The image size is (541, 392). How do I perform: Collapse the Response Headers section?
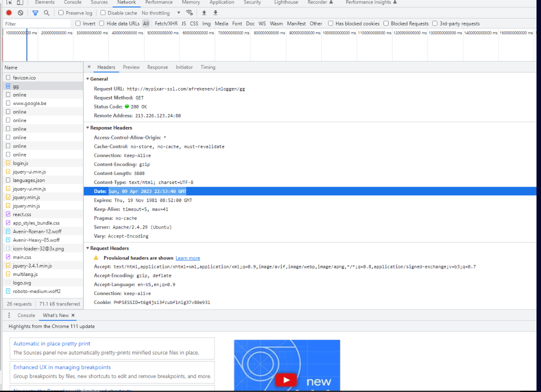point(87,127)
